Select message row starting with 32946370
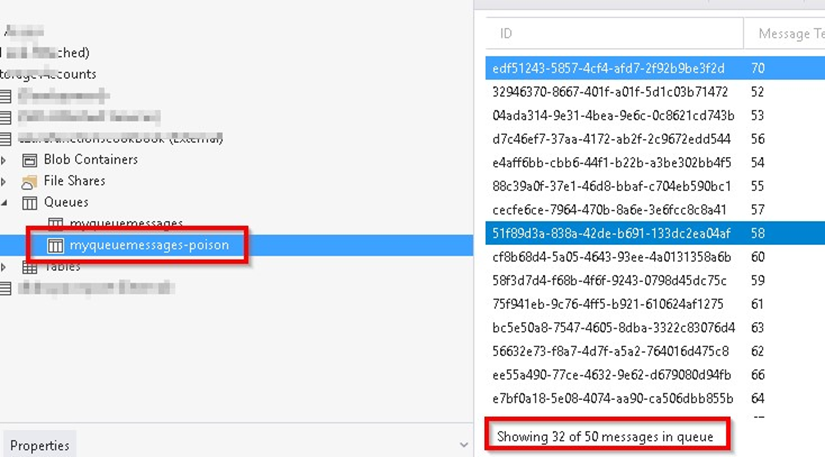The width and height of the screenshot is (825, 457). coord(608,91)
